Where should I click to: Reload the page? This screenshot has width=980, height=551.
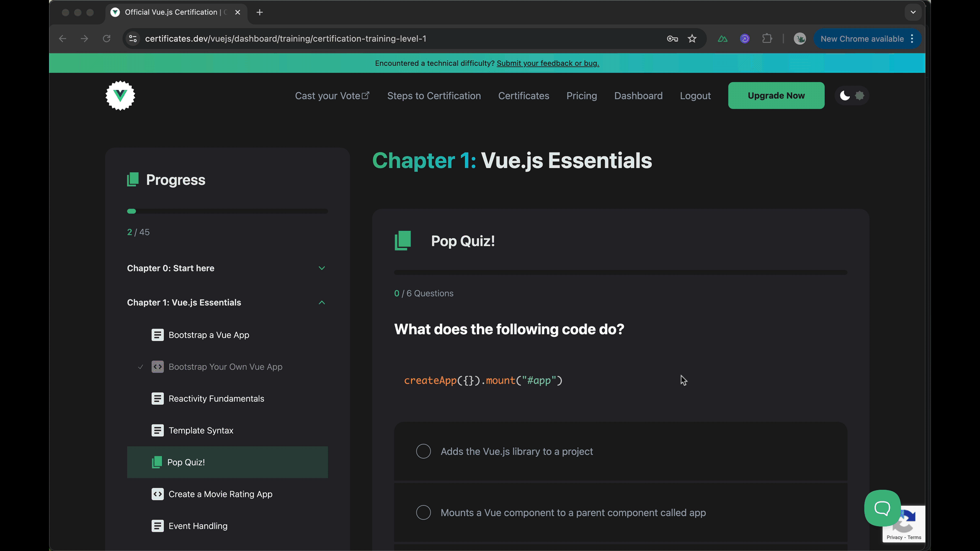[107, 39]
